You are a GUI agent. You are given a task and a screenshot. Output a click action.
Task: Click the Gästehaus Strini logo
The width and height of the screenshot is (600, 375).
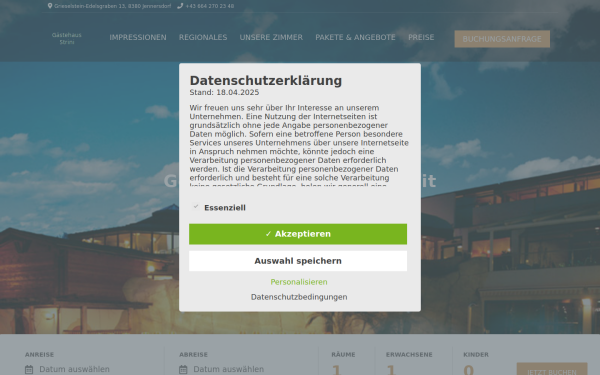67,38
